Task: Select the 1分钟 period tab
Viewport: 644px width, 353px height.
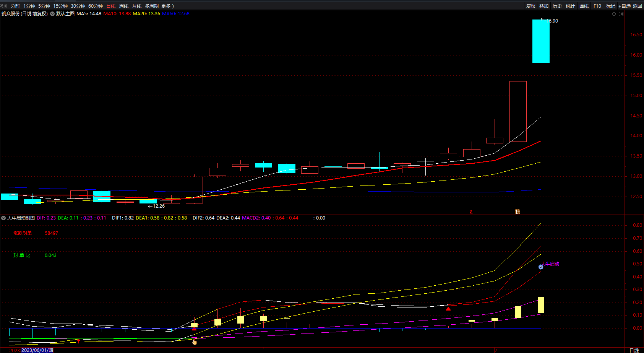Action: tap(29, 6)
